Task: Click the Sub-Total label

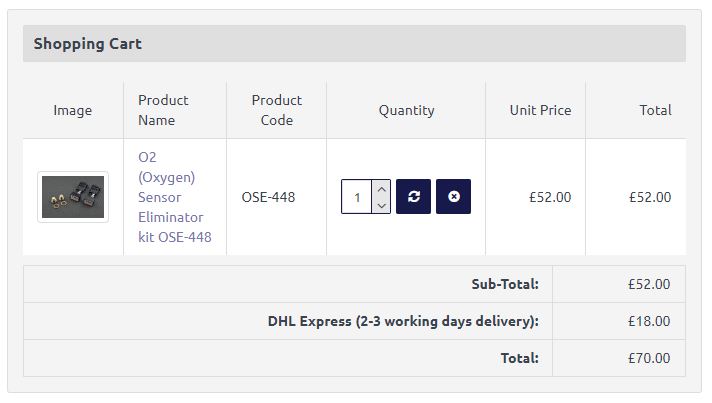Action: (505, 284)
